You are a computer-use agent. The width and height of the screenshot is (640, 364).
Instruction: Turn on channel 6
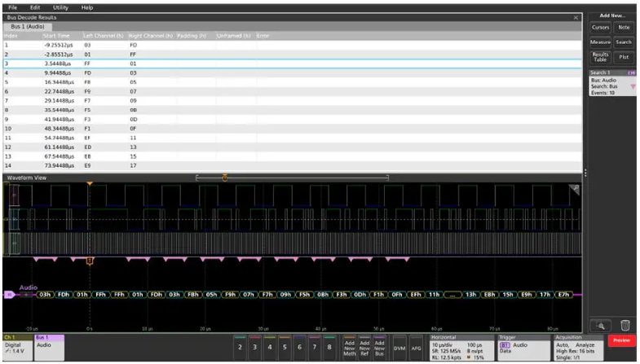[299, 347]
